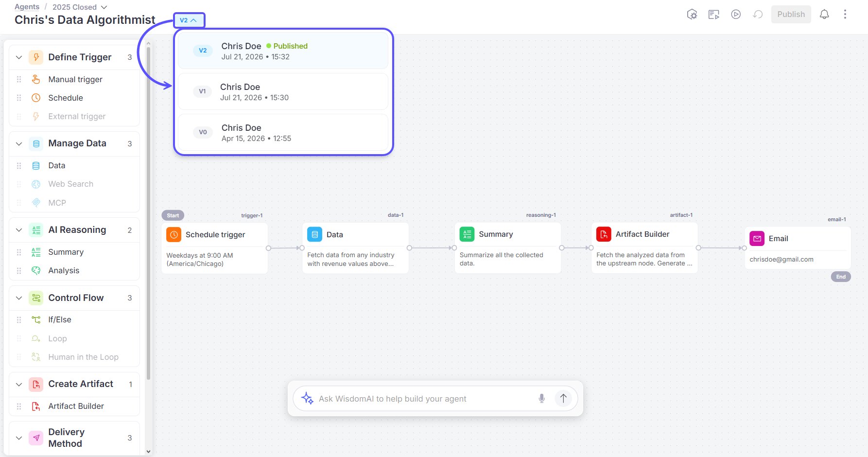
Task: Grab the drag handle beside Manual trigger
Action: (19, 79)
